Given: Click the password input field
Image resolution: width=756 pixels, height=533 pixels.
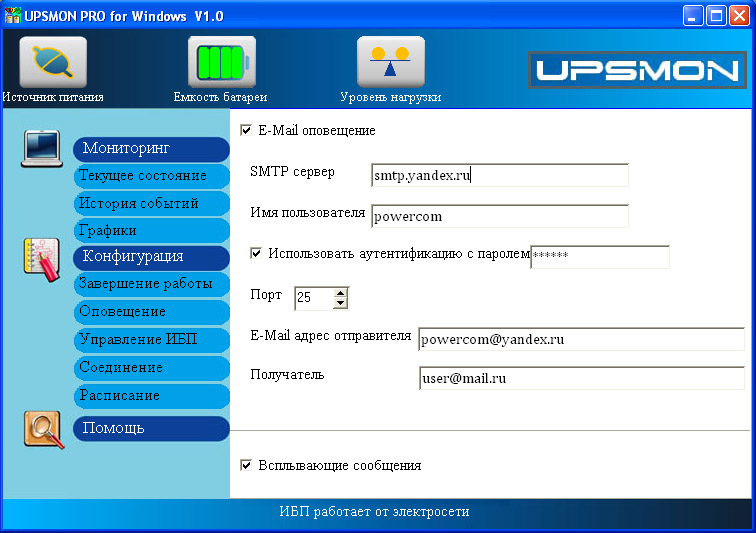Looking at the screenshot, I should pos(600,257).
